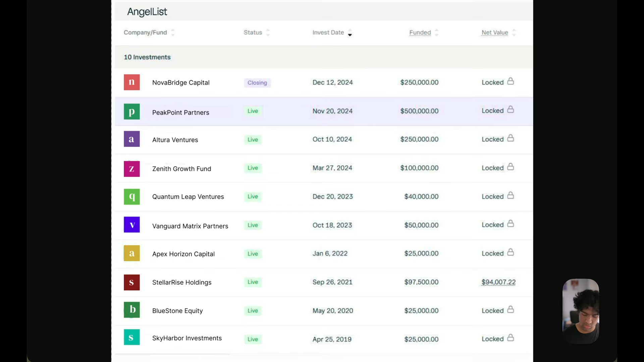Sort by the Funded column header
Image resolution: width=644 pixels, height=362 pixels.
pos(420,33)
